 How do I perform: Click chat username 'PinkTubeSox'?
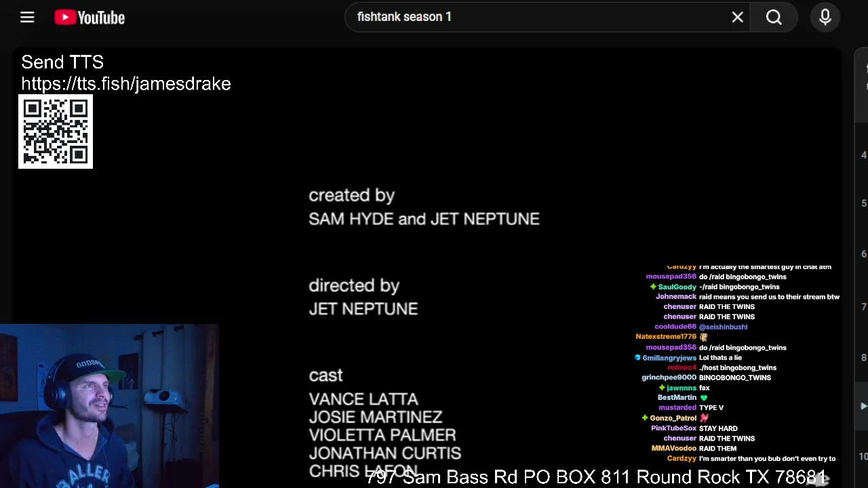click(x=673, y=428)
